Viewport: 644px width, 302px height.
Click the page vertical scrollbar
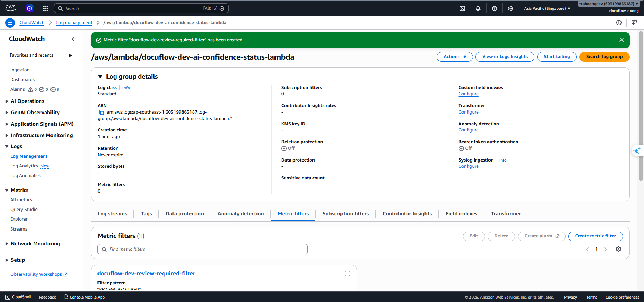coord(641,106)
